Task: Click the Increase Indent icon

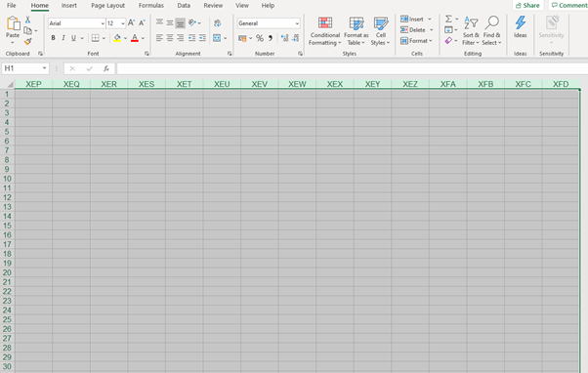Action: (x=202, y=38)
